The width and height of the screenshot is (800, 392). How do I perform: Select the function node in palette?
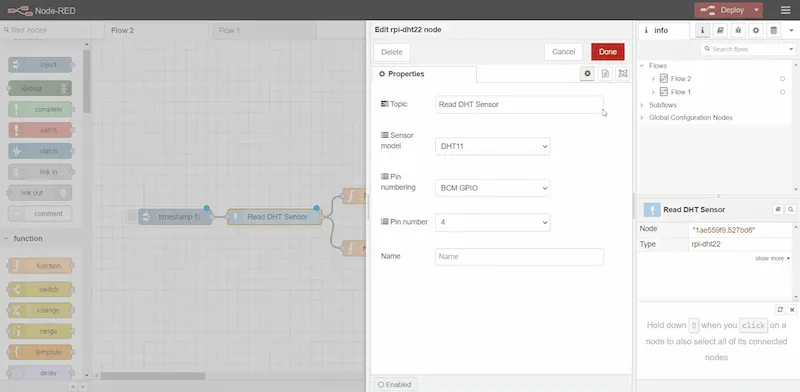coord(40,266)
